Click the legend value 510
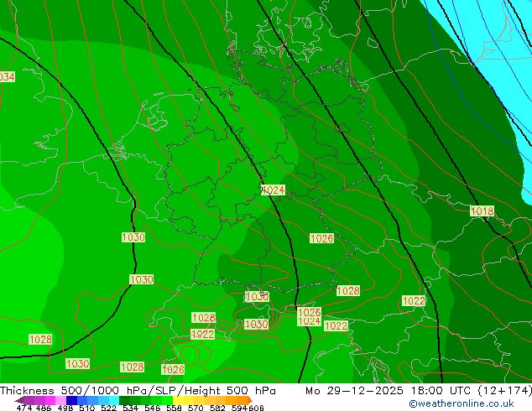Screen dimensions: 532x411 pyautogui.click(x=87, y=408)
